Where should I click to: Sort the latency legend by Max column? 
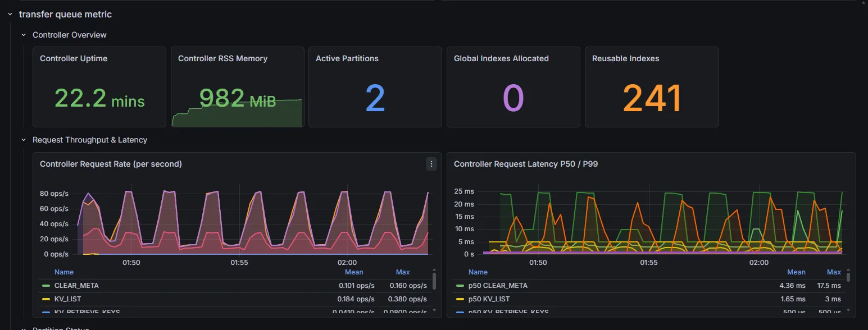coord(834,272)
